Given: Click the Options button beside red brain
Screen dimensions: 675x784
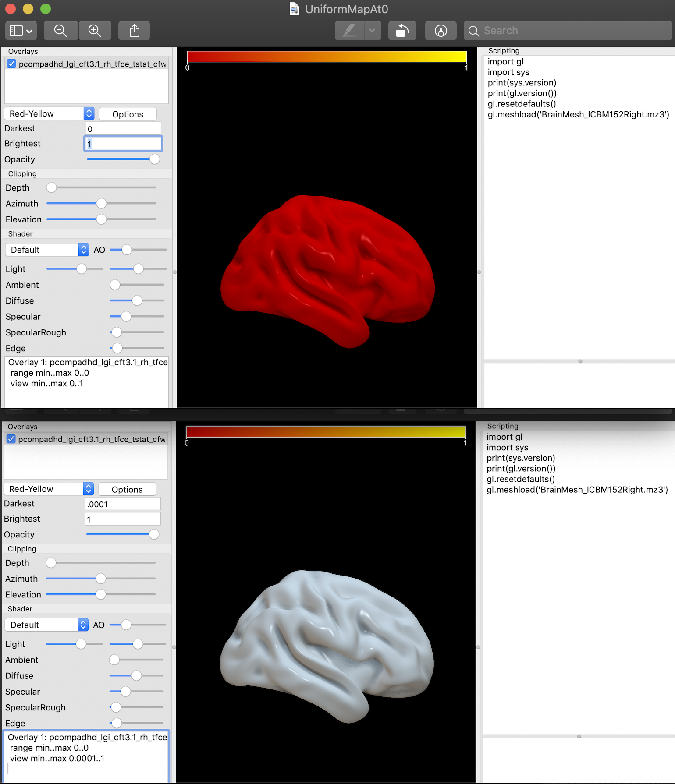Looking at the screenshot, I should 128,114.
